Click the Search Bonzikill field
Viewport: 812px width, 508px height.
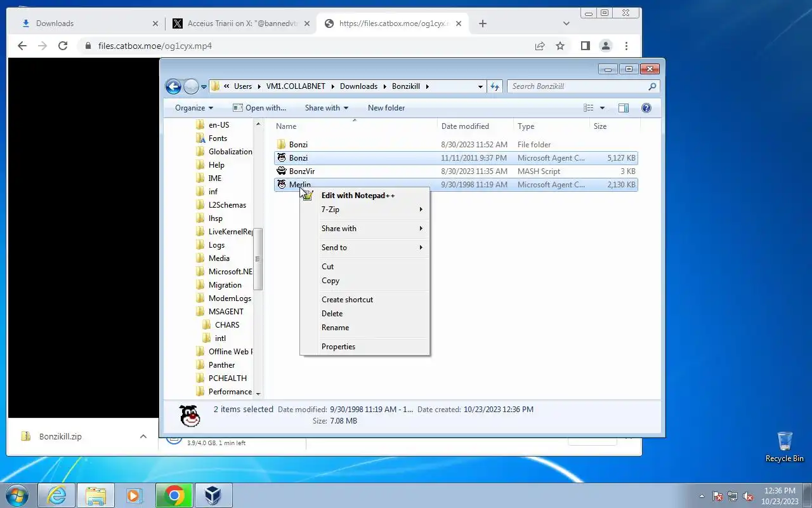click(x=577, y=86)
